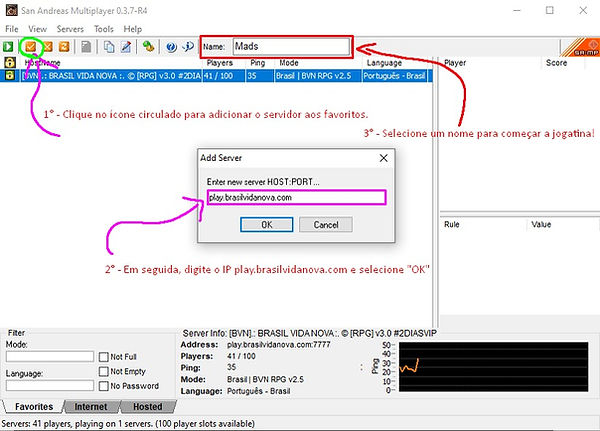This screenshot has height=431, width=600.
Task: Open the File menu
Action: (x=12, y=29)
